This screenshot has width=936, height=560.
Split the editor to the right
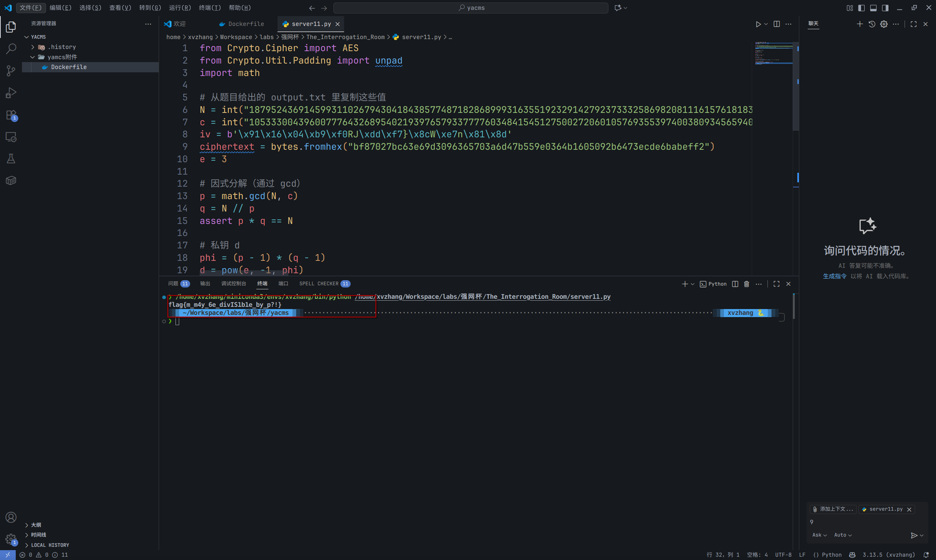[x=777, y=24]
